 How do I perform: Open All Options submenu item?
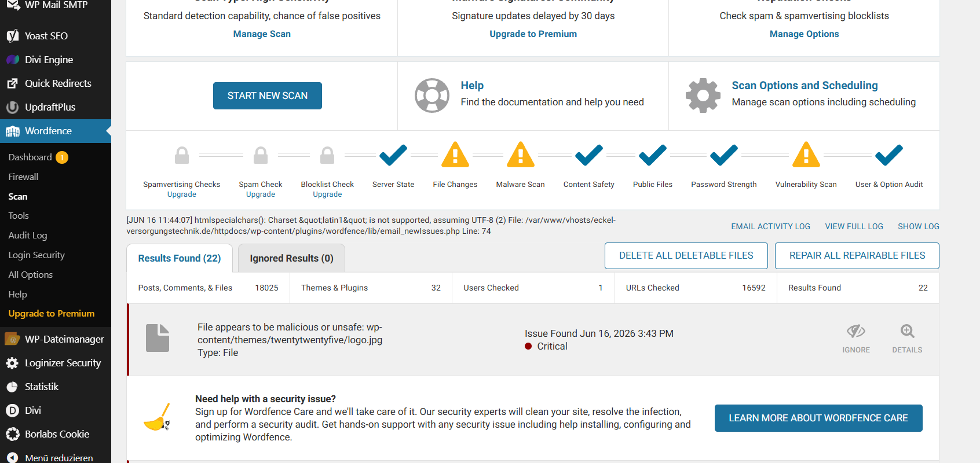(31, 275)
